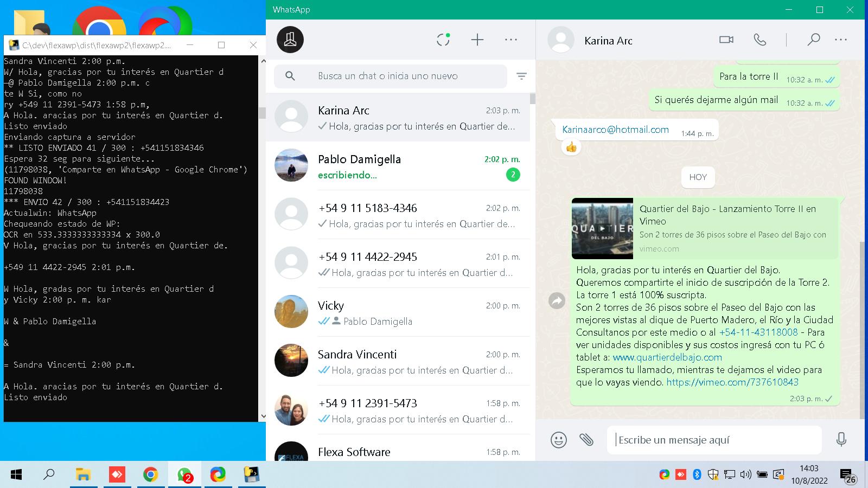The width and height of the screenshot is (868, 488).
Task: Click Sandra Vincenti's profile picture
Action: (x=291, y=361)
